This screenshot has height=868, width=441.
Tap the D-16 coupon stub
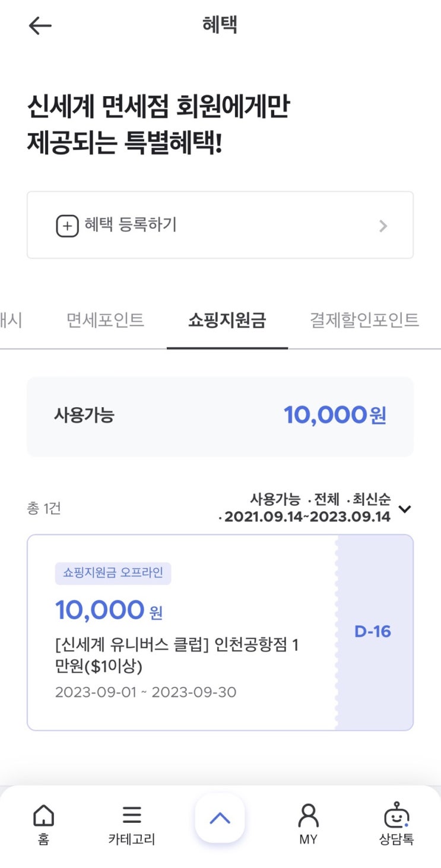click(373, 632)
